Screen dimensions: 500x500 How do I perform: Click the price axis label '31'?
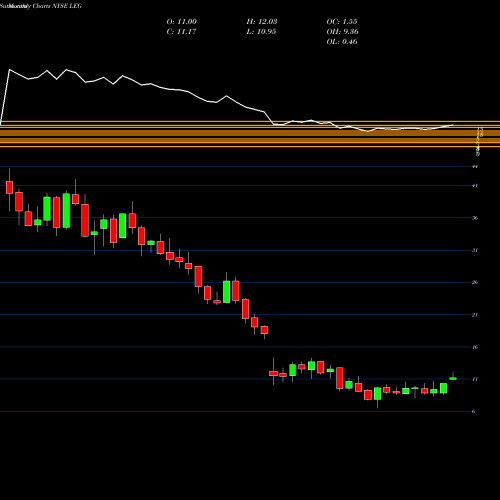(x=475, y=250)
